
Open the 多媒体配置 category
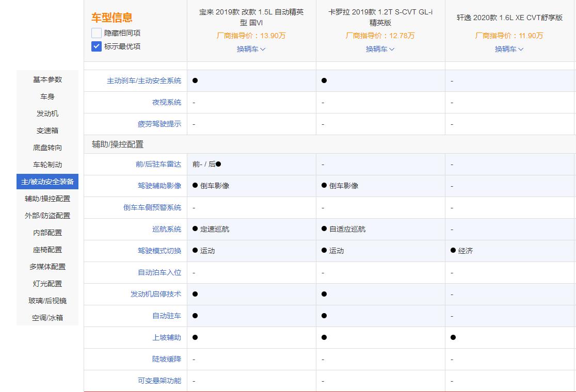click(47, 267)
